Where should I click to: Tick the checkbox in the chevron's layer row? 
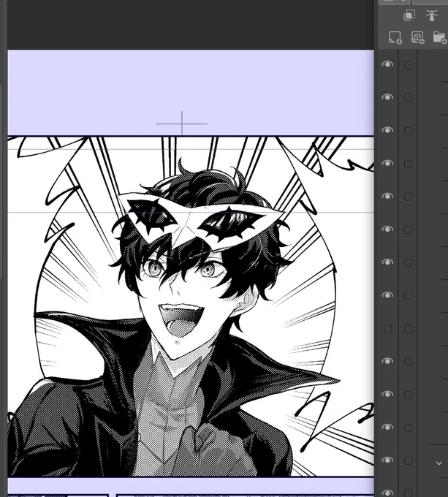point(408,460)
